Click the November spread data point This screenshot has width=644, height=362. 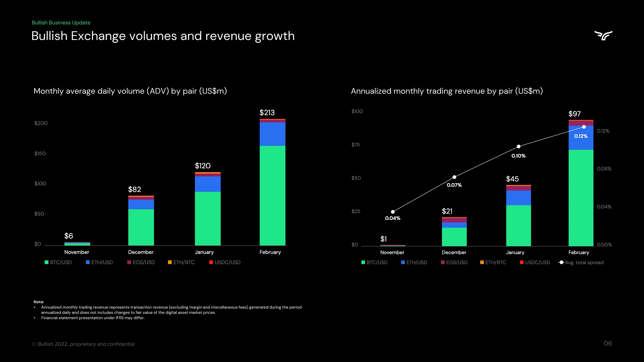tap(393, 212)
